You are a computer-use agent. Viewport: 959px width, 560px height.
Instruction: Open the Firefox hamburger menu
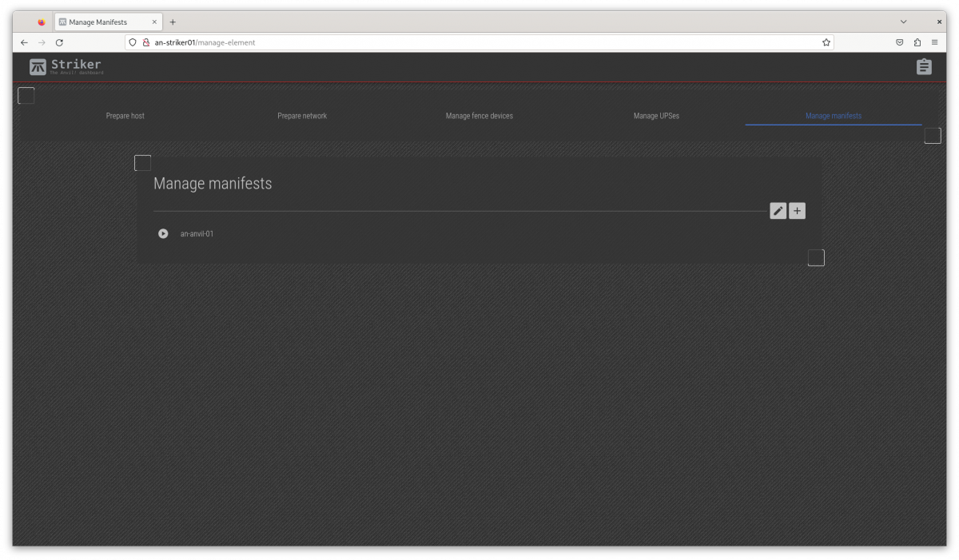pos(934,42)
